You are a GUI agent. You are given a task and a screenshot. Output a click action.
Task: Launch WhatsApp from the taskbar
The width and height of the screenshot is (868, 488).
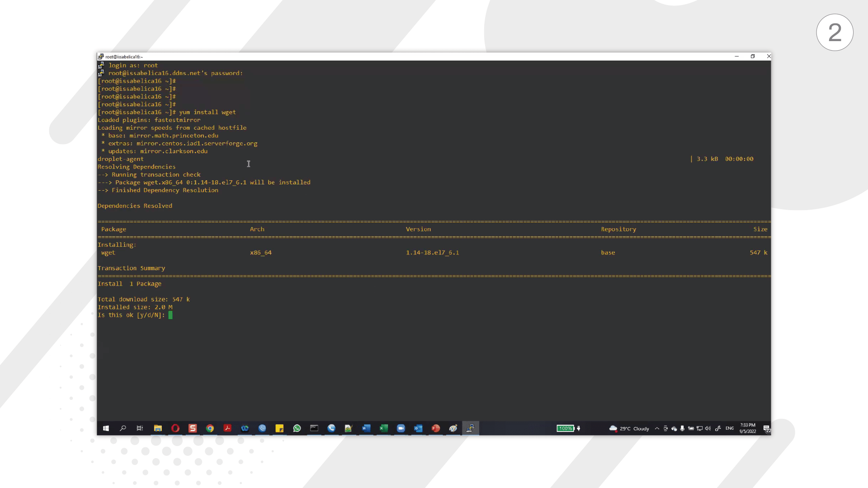tap(297, 428)
